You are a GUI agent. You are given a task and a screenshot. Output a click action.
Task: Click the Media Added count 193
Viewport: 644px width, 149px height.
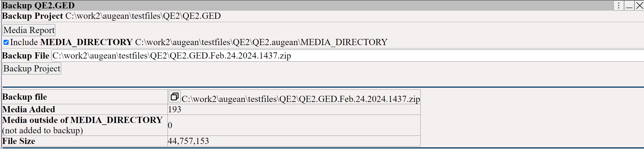[x=175, y=110]
